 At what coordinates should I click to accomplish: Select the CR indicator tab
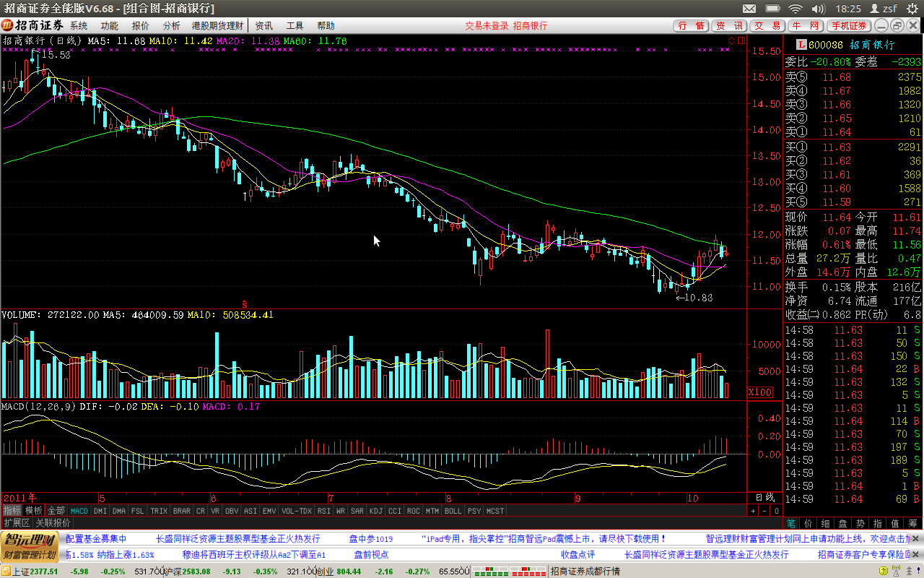201,511
